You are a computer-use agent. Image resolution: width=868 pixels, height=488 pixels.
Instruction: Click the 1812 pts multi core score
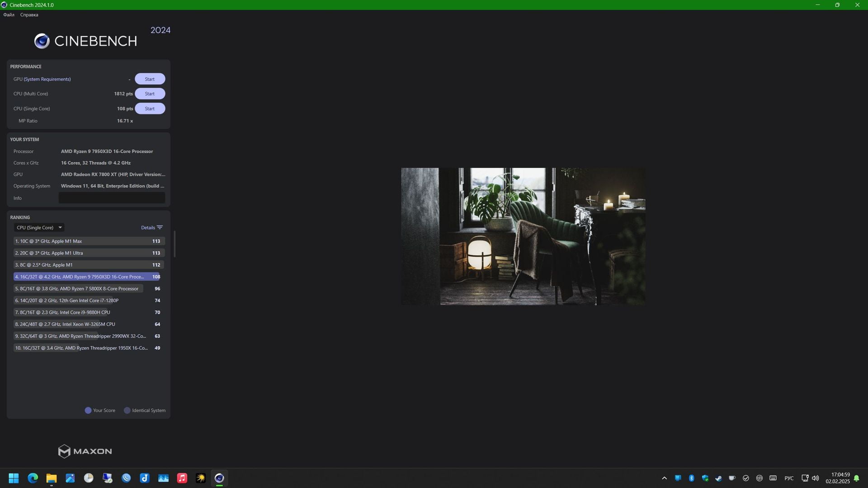(x=123, y=94)
